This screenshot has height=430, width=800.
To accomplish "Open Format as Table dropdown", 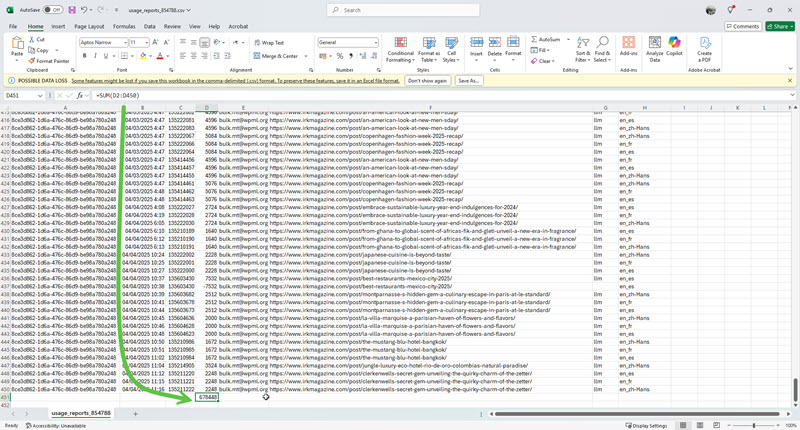I will (x=429, y=49).
